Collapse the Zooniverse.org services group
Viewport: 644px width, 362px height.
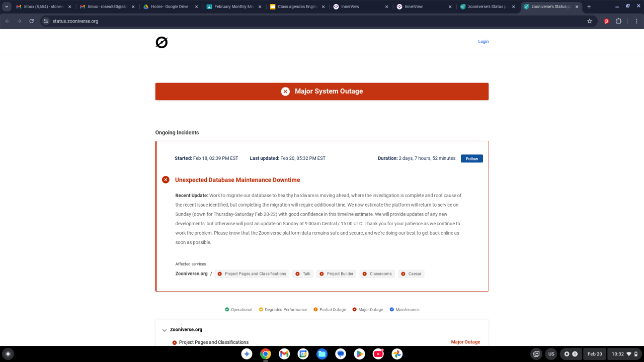point(165,330)
